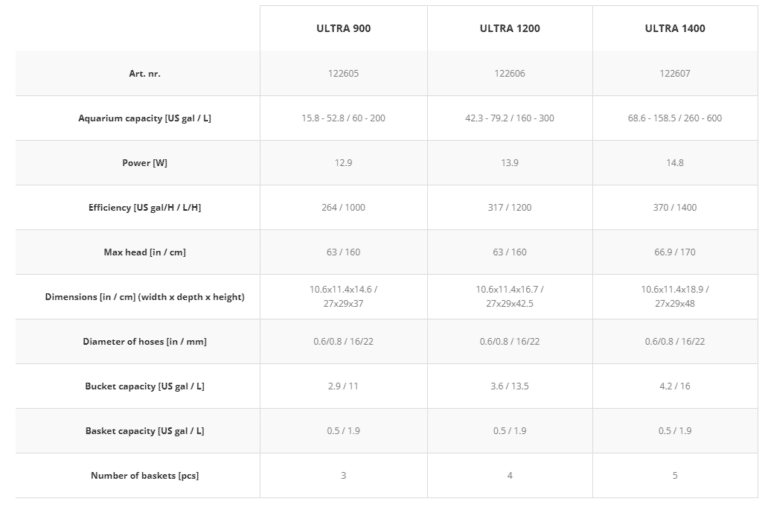Click the 10.6x11.4x18.9 dimensions cell

(x=675, y=296)
